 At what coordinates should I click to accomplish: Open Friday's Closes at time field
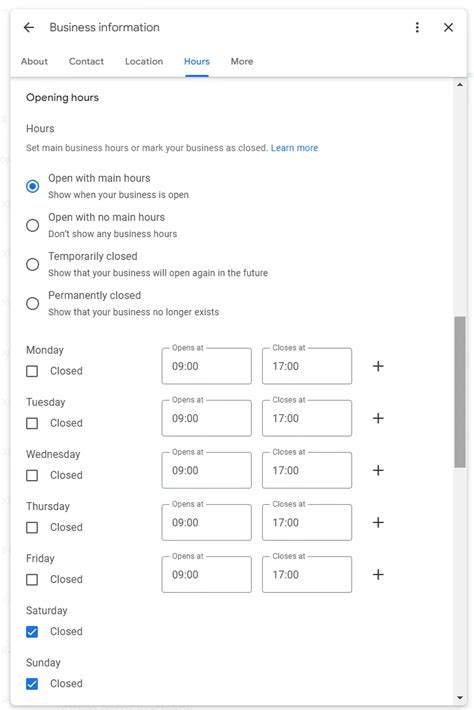(x=307, y=574)
